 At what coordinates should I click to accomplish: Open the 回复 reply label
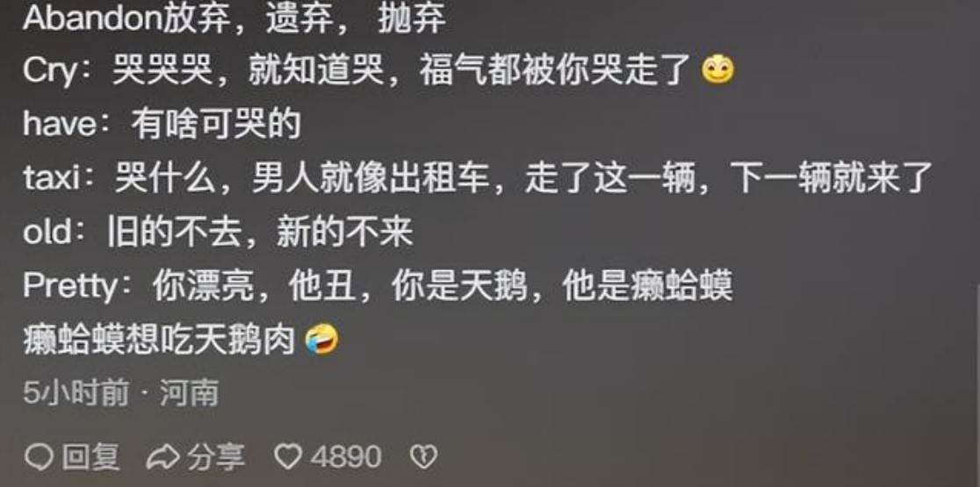point(90,457)
